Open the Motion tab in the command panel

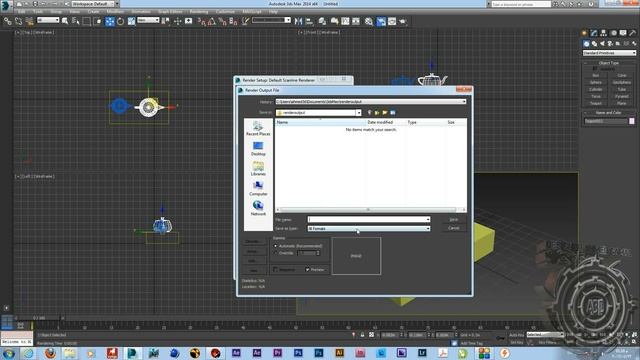(x=613, y=33)
